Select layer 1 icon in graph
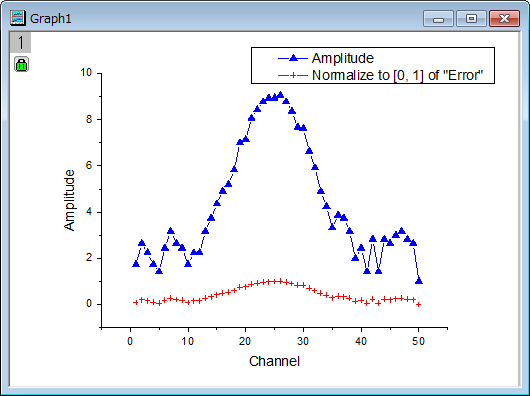Viewport: 530px width, 396px height. 21,43
